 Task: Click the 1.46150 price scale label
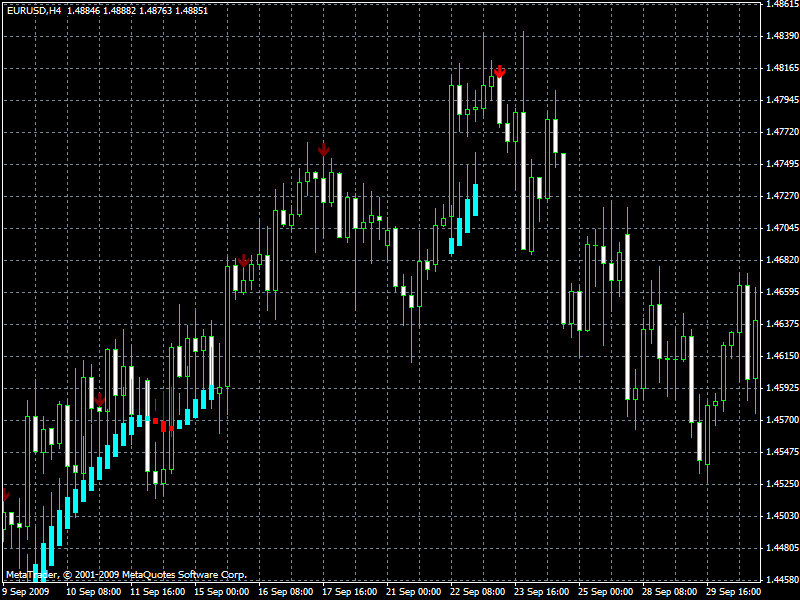(782, 356)
